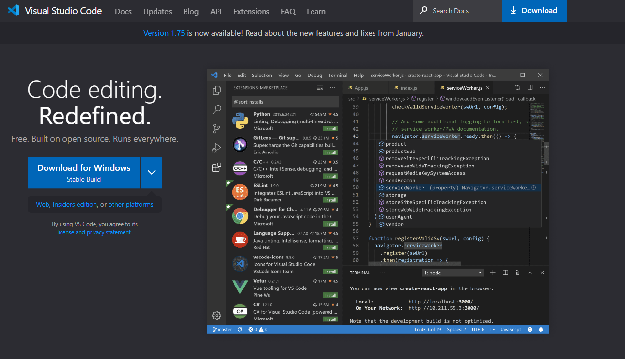Image resolution: width=625 pixels, height=364 pixels.
Task: Open the File menu in VS Code screenshot
Action: tap(227, 75)
